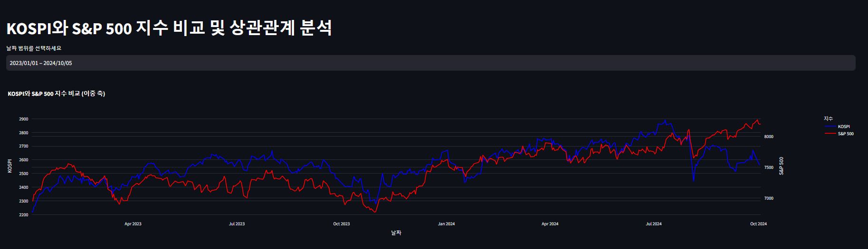This screenshot has width=868, height=249.
Task: Click x-axis tick Oct 2023
Action: 342,224
